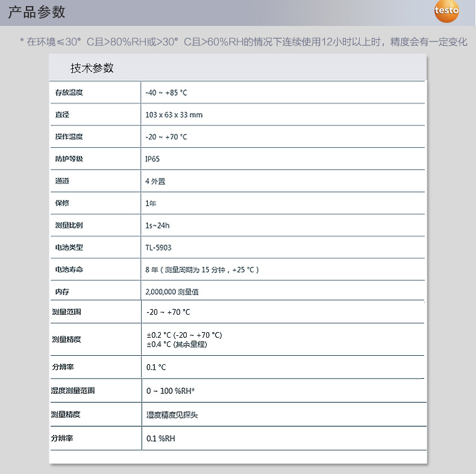Click the 保修 row label
Viewport: 476px width, 474px height.
[x=62, y=203]
